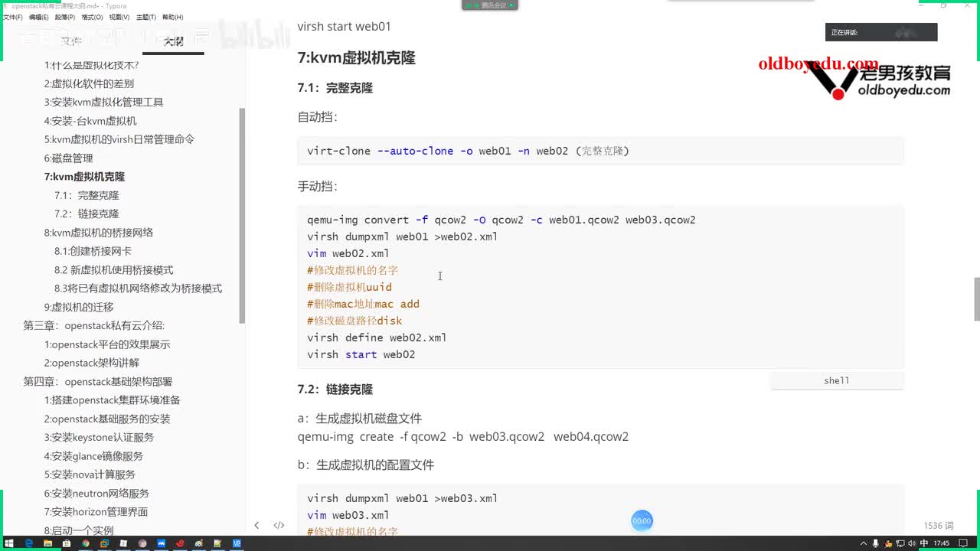The width and height of the screenshot is (980, 551).
Task: Go to outline item 8.3将已有虚拟机网络修改为桥接模式
Action: click(138, 289)
